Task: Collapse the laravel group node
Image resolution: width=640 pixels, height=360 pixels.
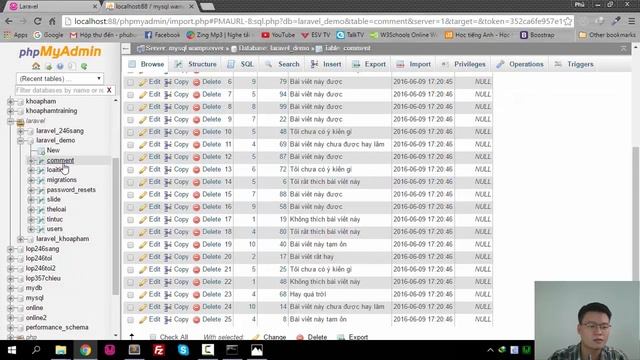Action: [11, 121]
